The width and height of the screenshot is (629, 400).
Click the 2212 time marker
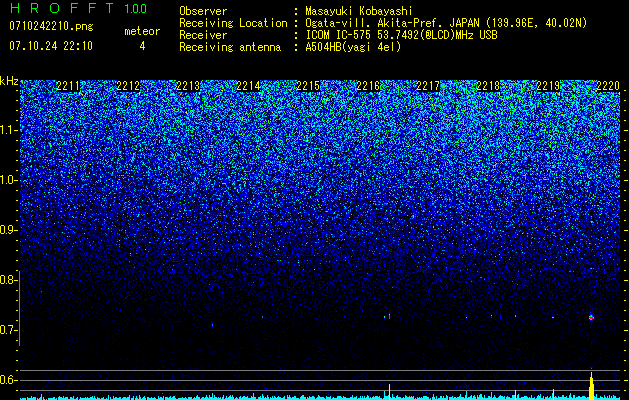click(128, 86)
